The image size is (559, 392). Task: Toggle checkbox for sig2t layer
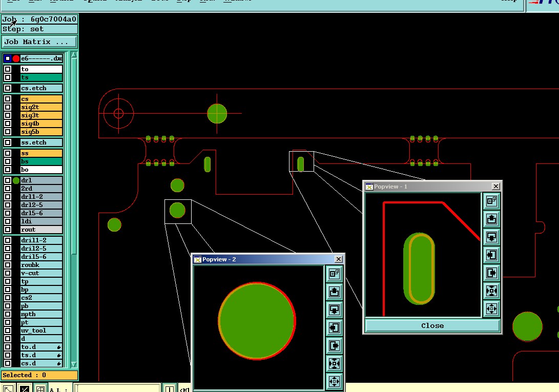click(x=8, y=107)
